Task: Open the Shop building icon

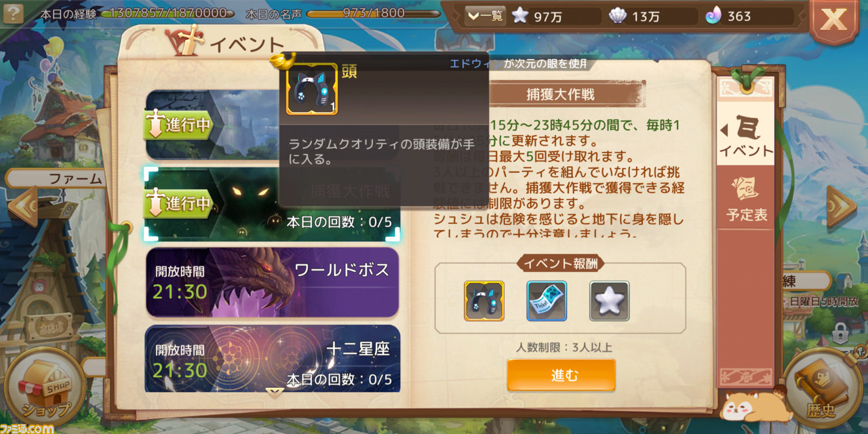Action: click(x=45, y=388)
